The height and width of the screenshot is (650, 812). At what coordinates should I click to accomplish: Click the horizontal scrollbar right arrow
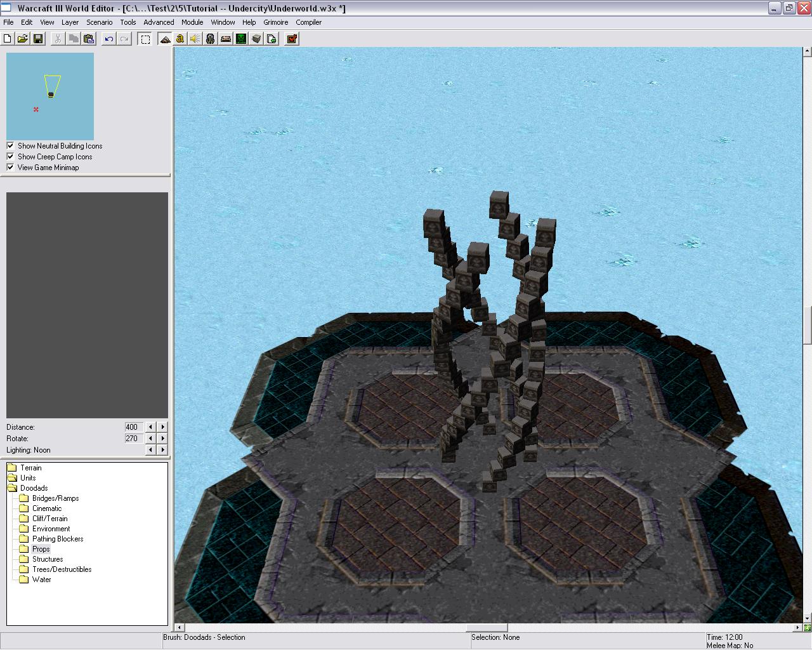click(x=797, y=628)
